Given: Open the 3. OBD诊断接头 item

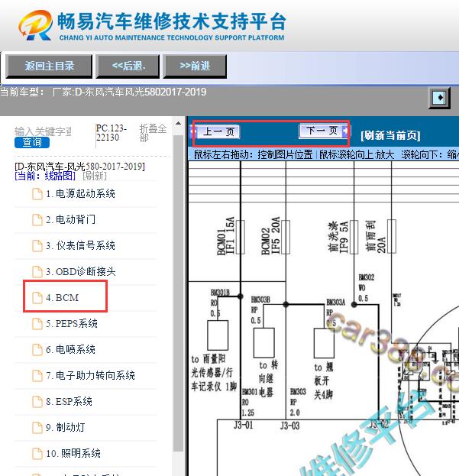Looking at the screenshot, I should tap(81, 271).
